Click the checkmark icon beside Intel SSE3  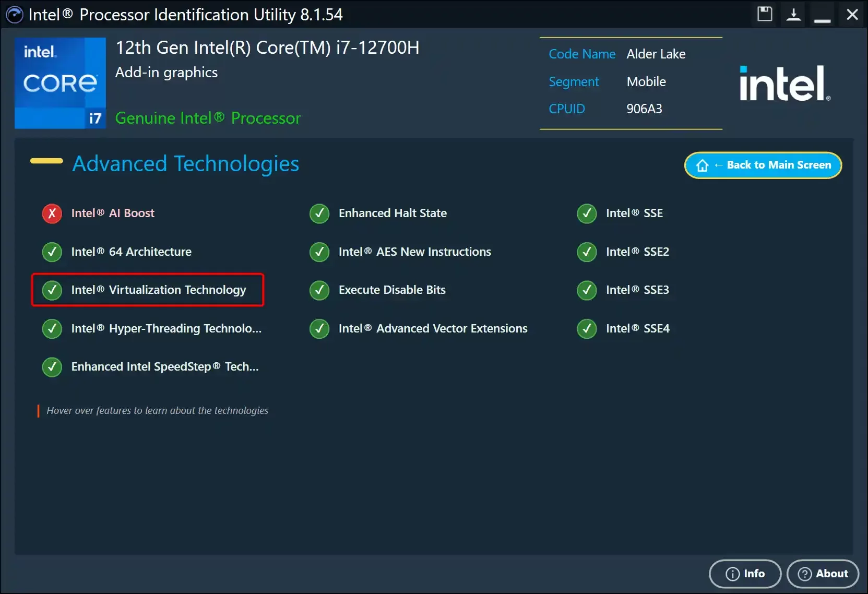tap(587, 290)
